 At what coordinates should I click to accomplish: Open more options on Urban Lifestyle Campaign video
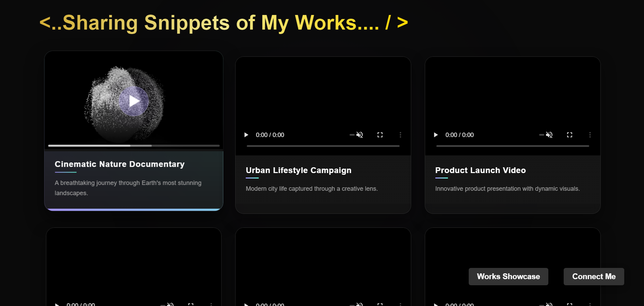[x=400, y=135]
